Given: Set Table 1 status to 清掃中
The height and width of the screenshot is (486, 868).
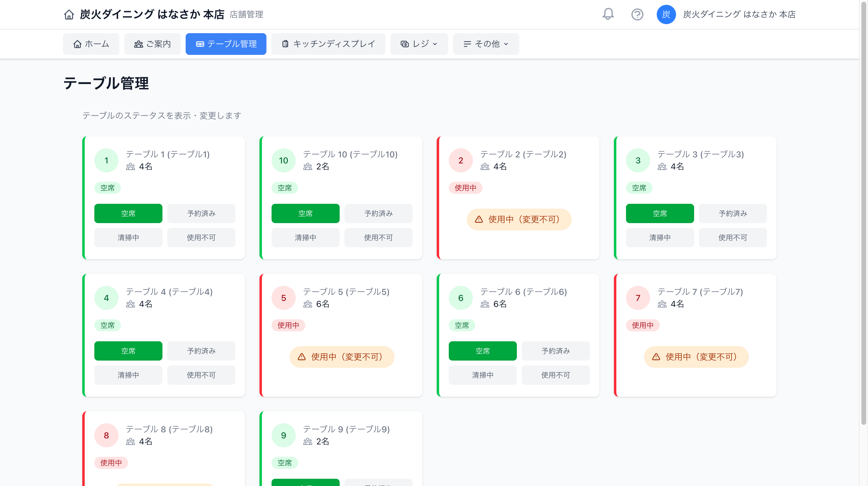Looking at the screenshot, I should pyautogui.click(x=128, y=238).
